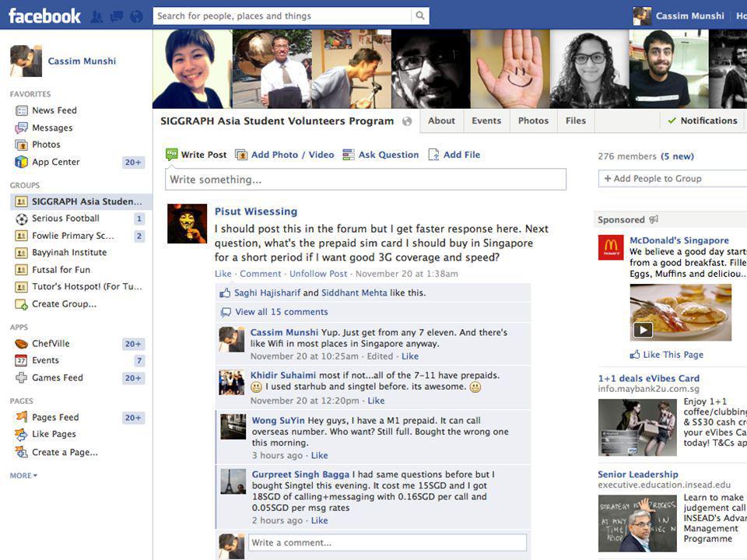Open Senior Leadership ad link
The image size is (747, 560).
637,474
